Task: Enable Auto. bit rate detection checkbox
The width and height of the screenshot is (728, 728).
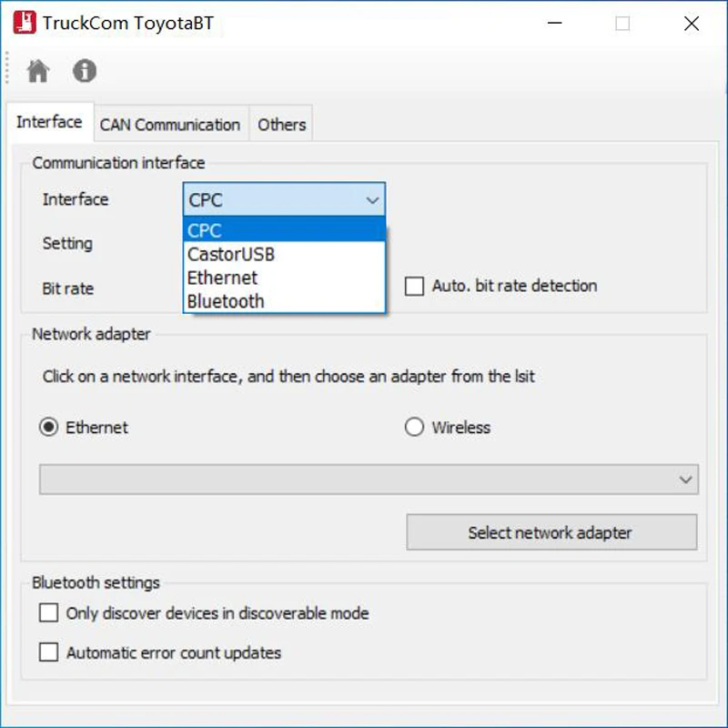Action: tap(415, 287)
